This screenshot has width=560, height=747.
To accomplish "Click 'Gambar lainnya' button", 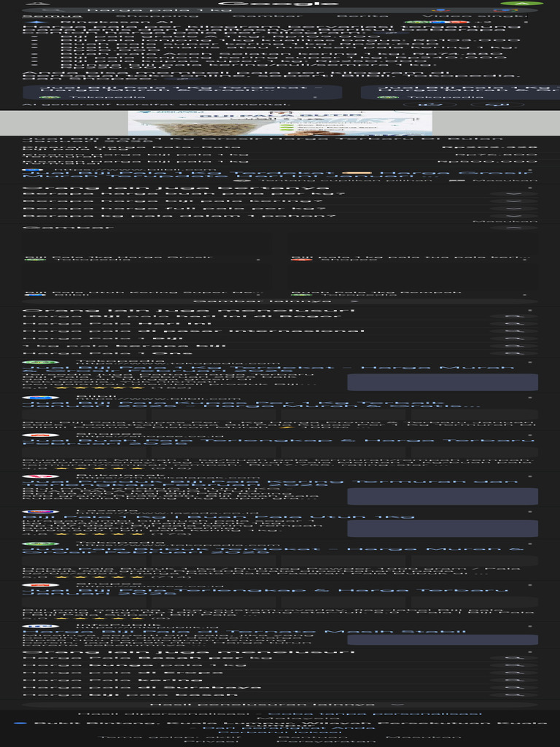I will point(280,301).
